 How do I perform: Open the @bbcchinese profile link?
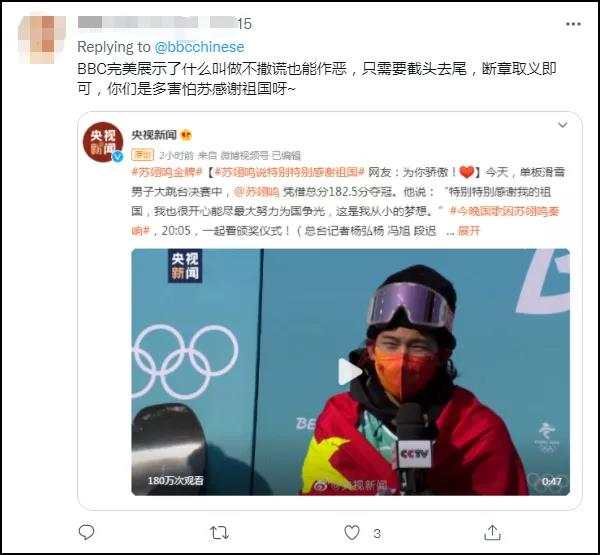tap(199, 47)
